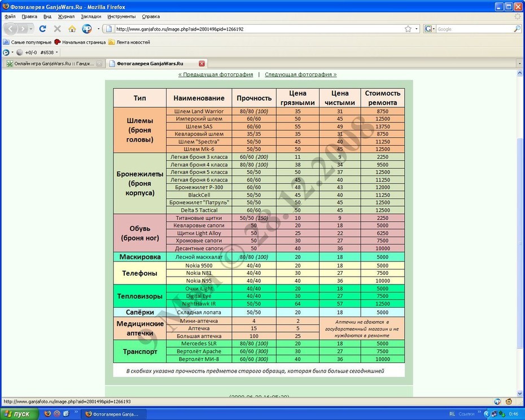Image resolution: width=525 pixels, height=420 pixels.
Task: Close the Онлайн игра GanjaWars.Ru tab
Action: tap(99, 64)
